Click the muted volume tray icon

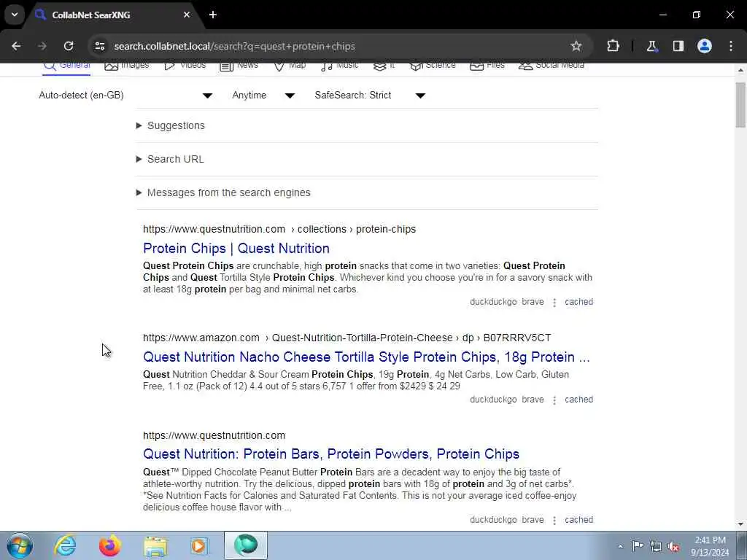click(x=673, y=546)
